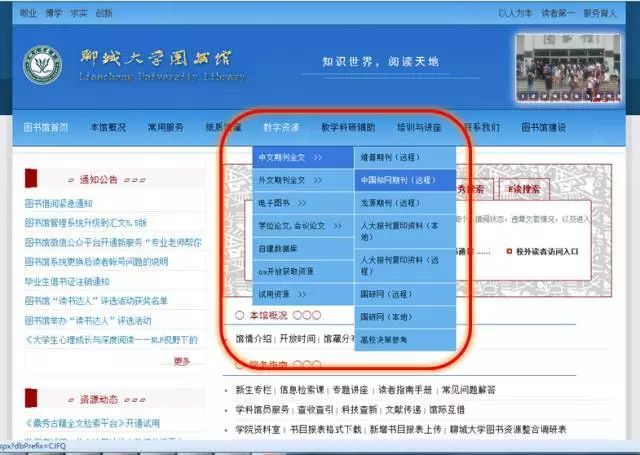
Task: Click the 本馆概况 section heading
Action: point(269,315)
